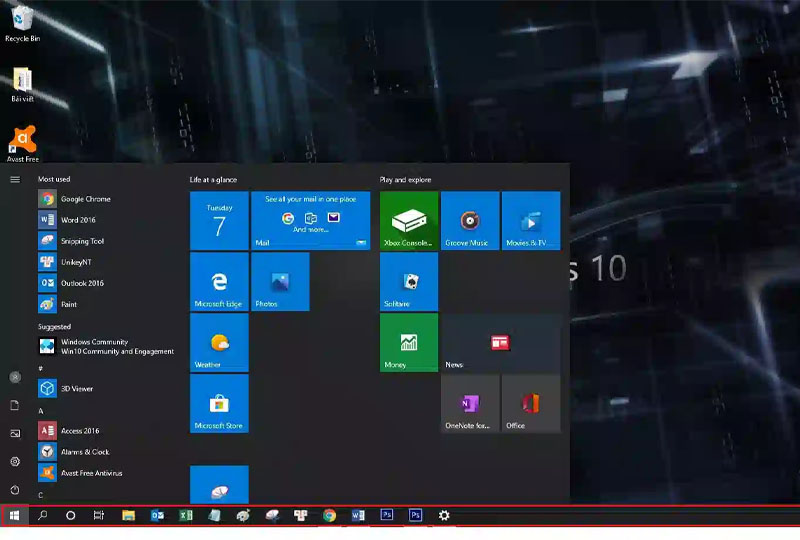Open the Money tile
800x540 pixels.
[409, 342]
